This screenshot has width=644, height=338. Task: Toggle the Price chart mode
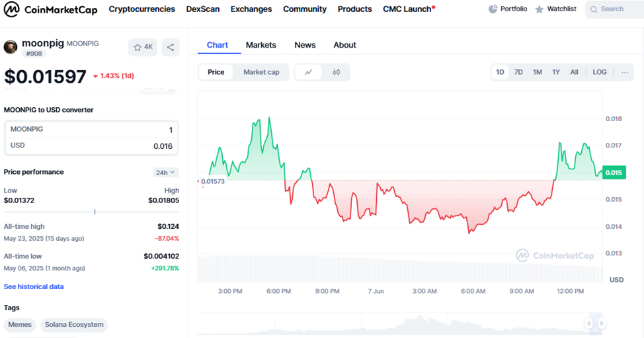click(x=216, y=72)
